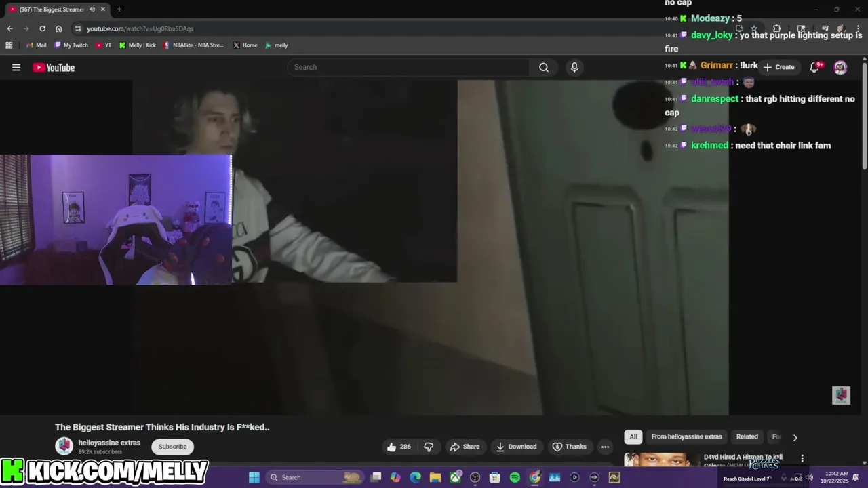Image resolution: width=868 pixels, height=488 pixels.
Task: Click the channel watermark on the video
Action: (x=841, y=395)
